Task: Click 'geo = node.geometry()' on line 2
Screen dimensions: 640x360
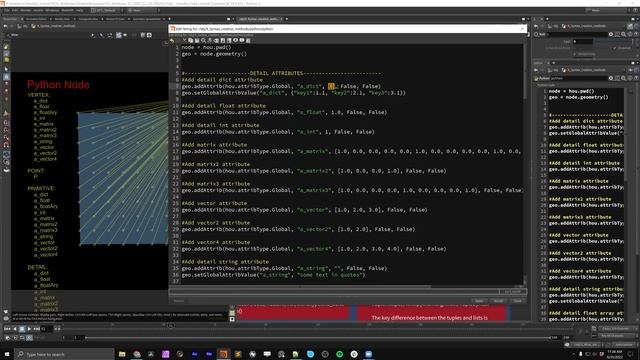Action: [x=214, y=54]
